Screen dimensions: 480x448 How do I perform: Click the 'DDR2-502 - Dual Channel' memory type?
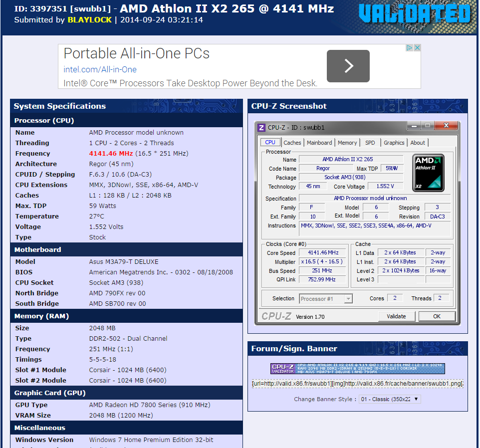[x=128, y=338]
